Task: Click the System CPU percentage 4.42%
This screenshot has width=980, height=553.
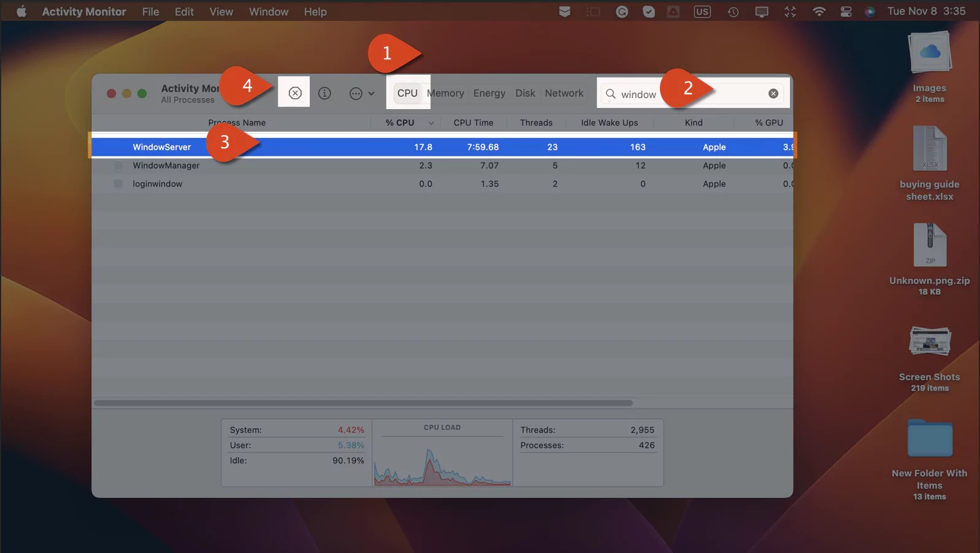Action: (x=351, y=430)
